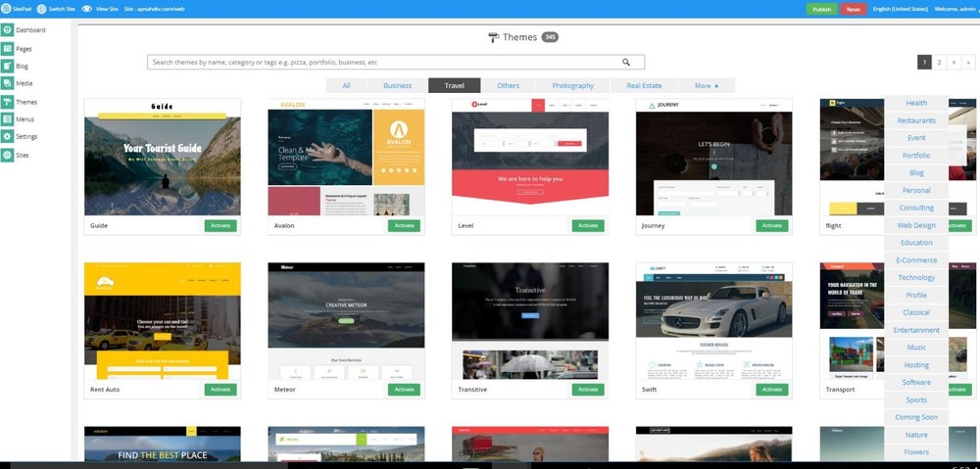The image size is (980, 469).
Task: Activate the Swift theme
Action: point(772,389)
